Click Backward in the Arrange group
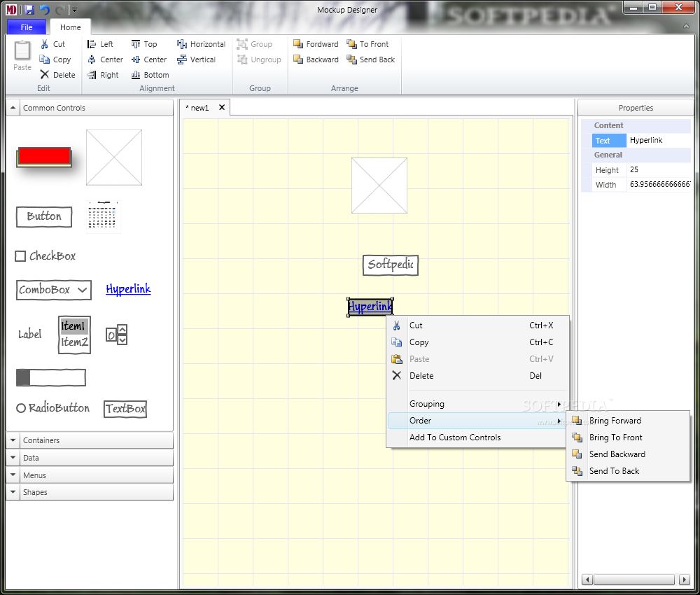This screenshot has height=595, width=700. coord(316,59)
